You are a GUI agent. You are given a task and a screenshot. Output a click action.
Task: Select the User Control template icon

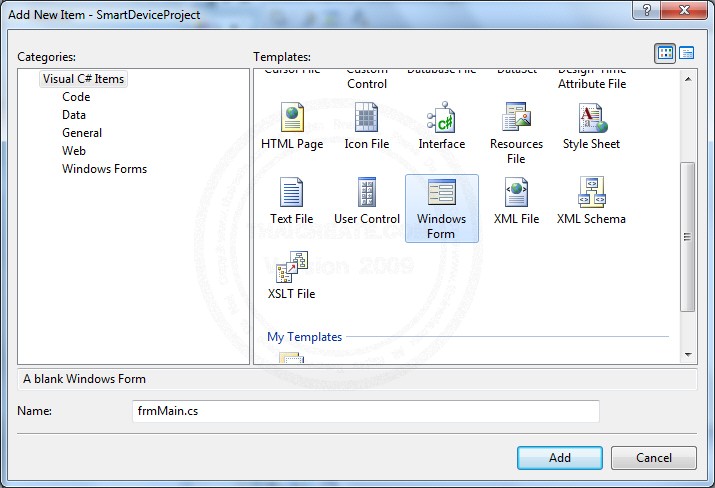pos(367,192)
